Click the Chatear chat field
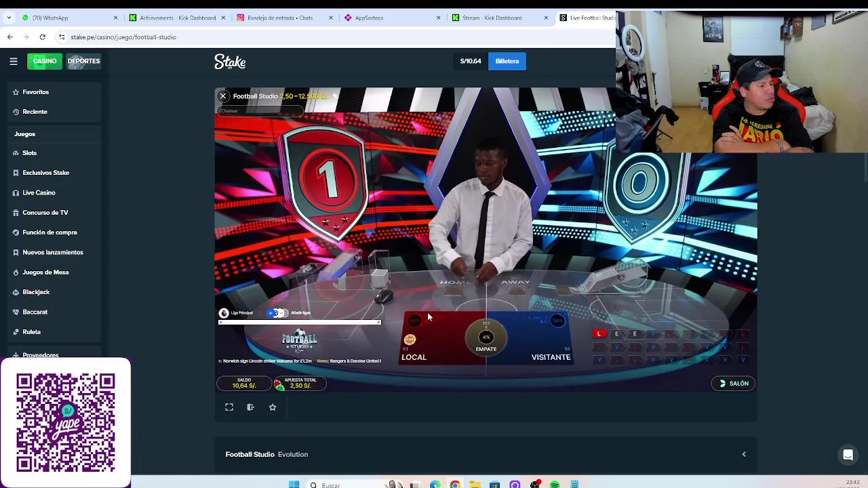Viewport: 868px width, 488px height. (259, 110)
